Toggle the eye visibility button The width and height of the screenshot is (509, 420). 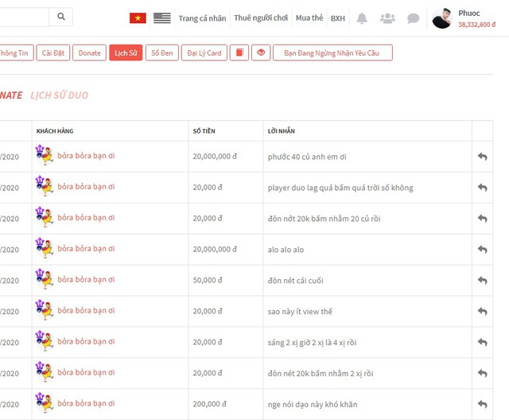[x=260, y=53]
